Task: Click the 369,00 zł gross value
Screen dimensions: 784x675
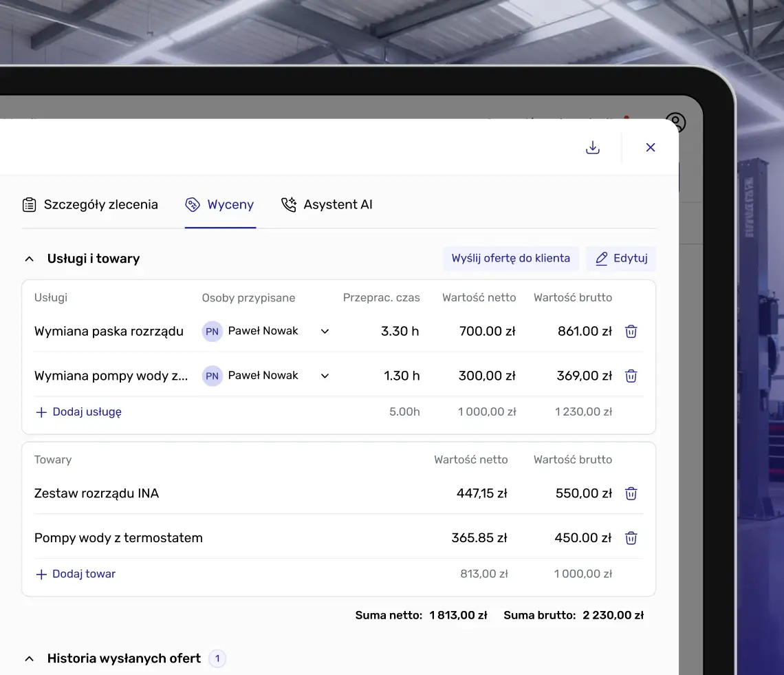Action: click(585, 376)
